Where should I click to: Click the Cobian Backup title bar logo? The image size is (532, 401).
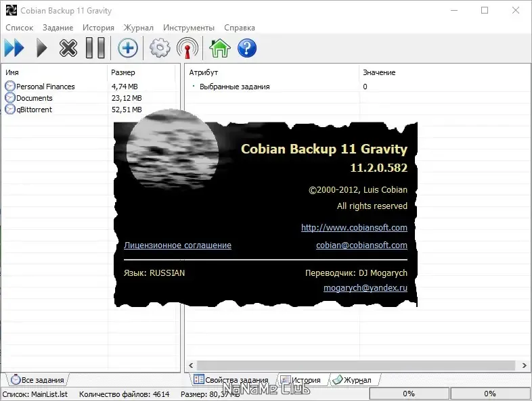[12, 11]
